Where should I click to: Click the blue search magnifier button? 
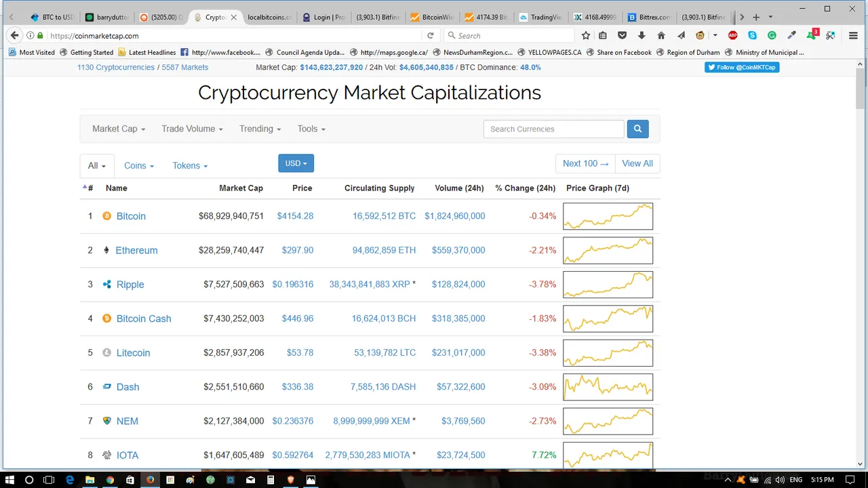637,129
